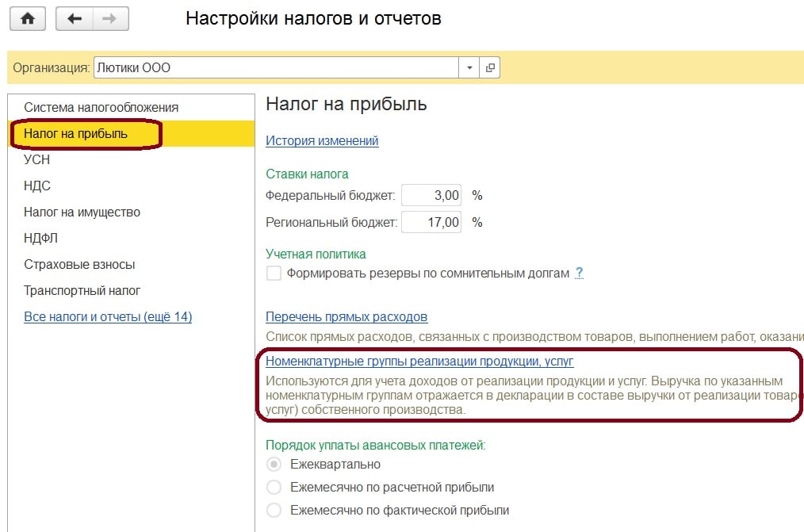This screenshot has width=804, height=532.
Task: Choose Ежемесячно по расчетной прибыли
Action: tap(274, 488)
